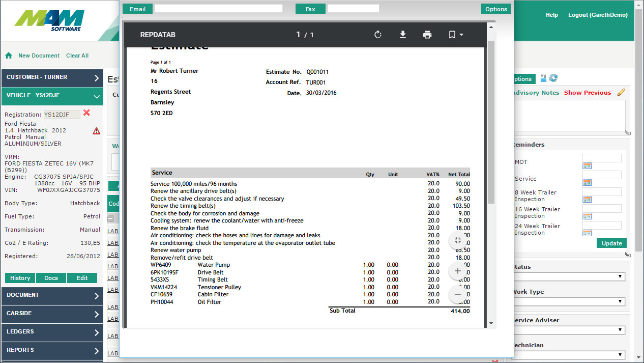Click the vehicle warning triangle icon

pos(97,131)
